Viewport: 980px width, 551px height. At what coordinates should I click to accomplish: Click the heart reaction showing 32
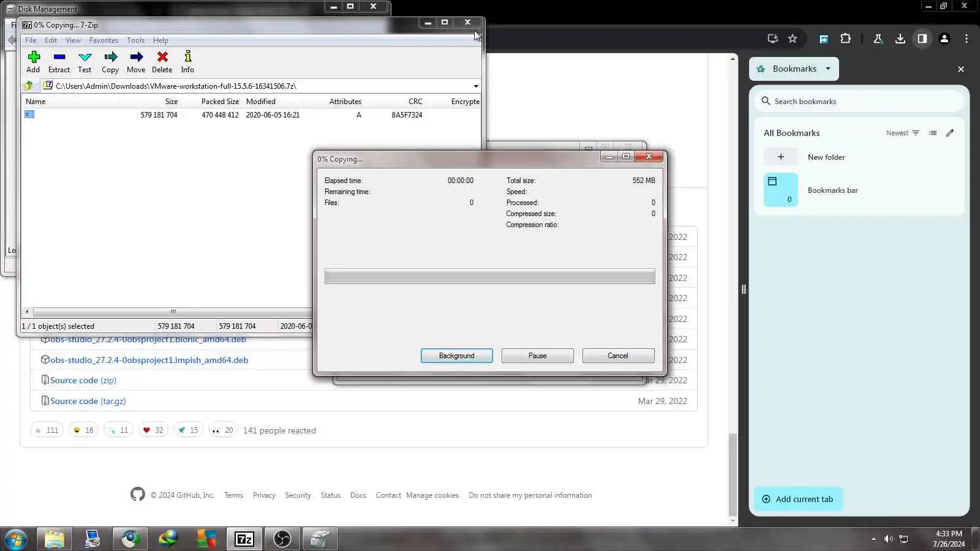(x=153, y=430)
